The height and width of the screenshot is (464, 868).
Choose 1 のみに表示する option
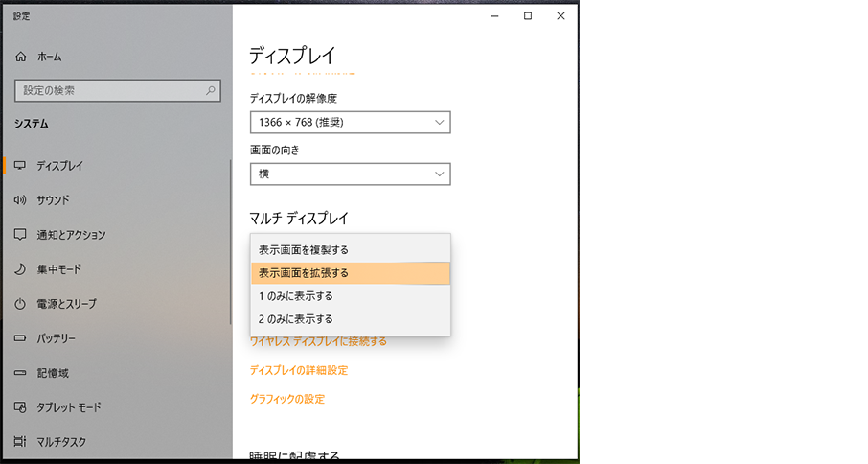click(350, 296)
